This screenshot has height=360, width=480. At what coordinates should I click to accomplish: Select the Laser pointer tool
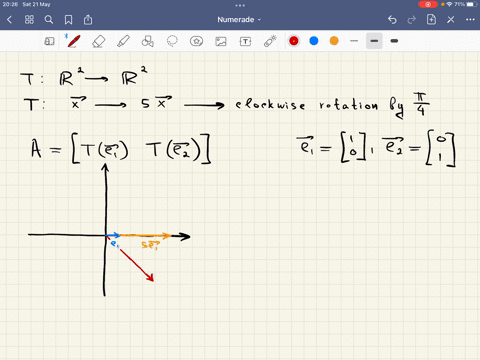270,41
